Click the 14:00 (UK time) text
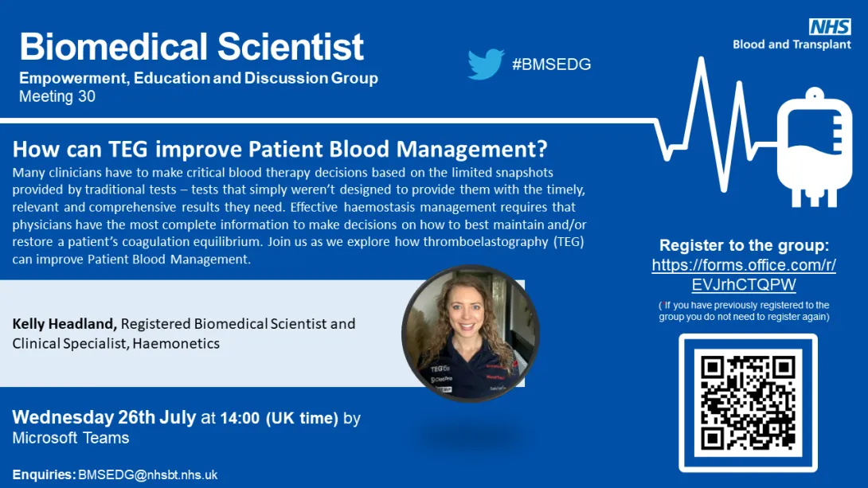The width and height of the screenshot is (868, 488). pos(280,418)
